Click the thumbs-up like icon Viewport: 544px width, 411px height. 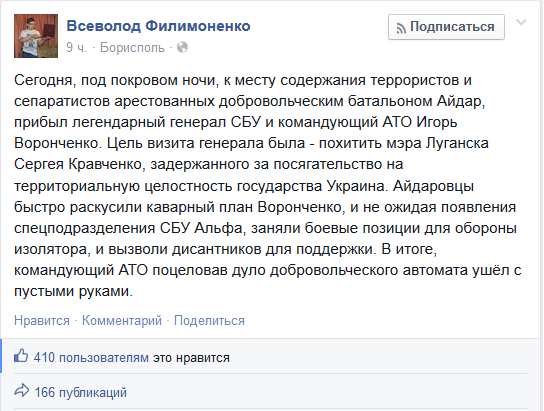click(21, 356)
